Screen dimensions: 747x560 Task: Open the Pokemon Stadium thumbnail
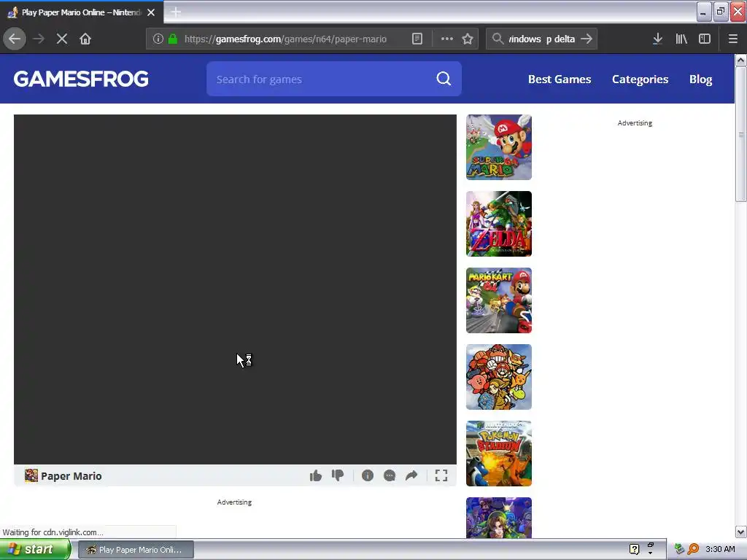coord(499,454)
